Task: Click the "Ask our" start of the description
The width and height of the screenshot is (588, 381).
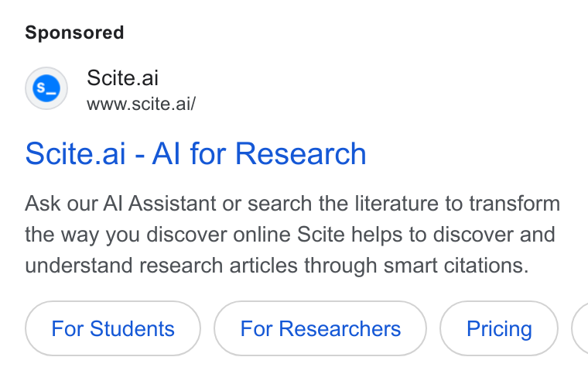Action: (x=61, y=204)
